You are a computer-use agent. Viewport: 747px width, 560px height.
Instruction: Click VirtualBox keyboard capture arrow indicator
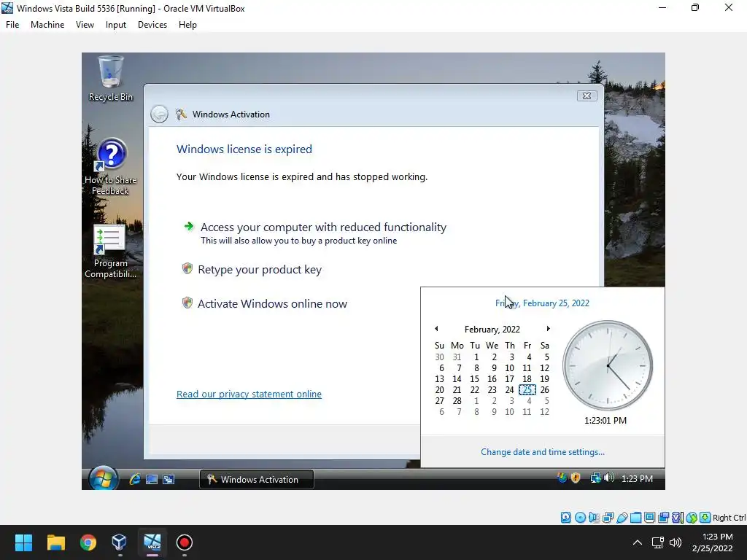tap(705, 517)
